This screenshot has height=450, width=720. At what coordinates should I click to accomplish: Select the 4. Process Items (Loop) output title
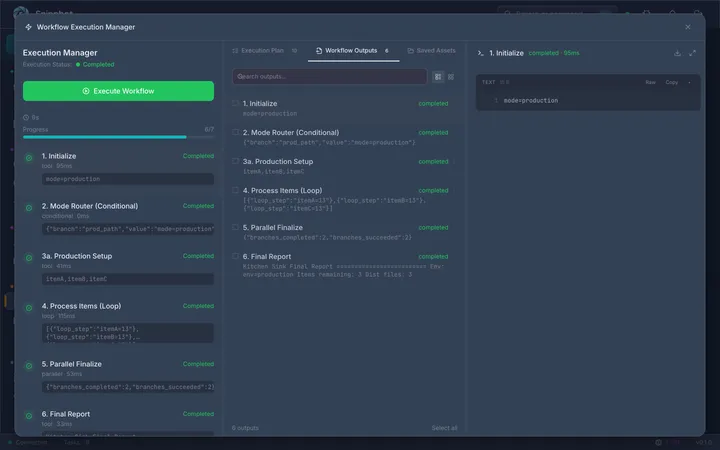(x=282, y=190)
